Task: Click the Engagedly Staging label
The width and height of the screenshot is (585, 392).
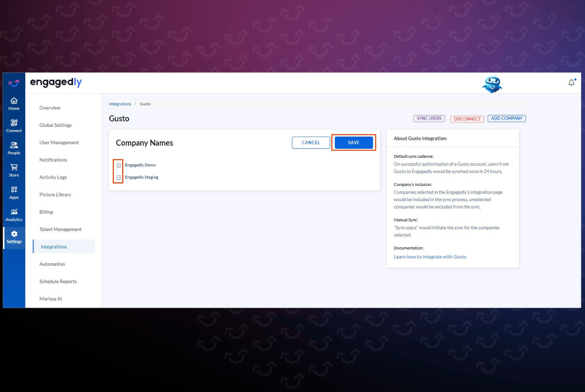Action: pyautogui.click(x=141, y=177)
